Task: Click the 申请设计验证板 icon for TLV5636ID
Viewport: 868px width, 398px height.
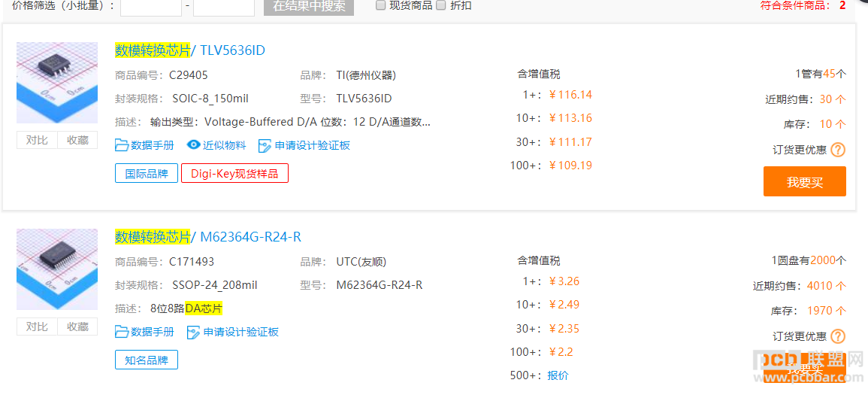Action: [x=265, y=146]
